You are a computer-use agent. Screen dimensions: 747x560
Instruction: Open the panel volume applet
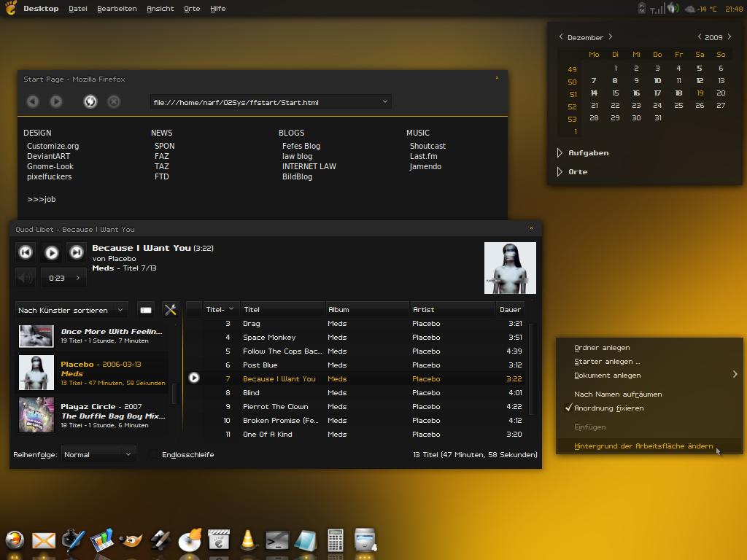(x=673, y=8)
